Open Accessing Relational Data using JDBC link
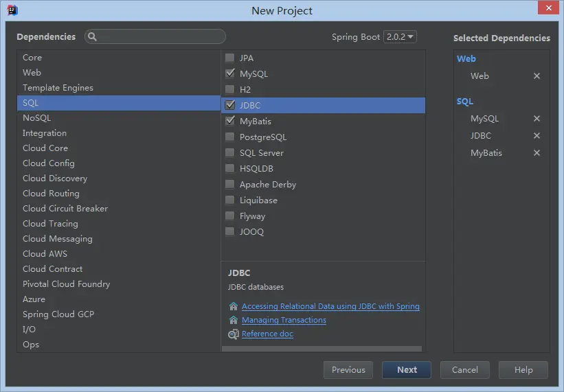 (x=330, y=306)
